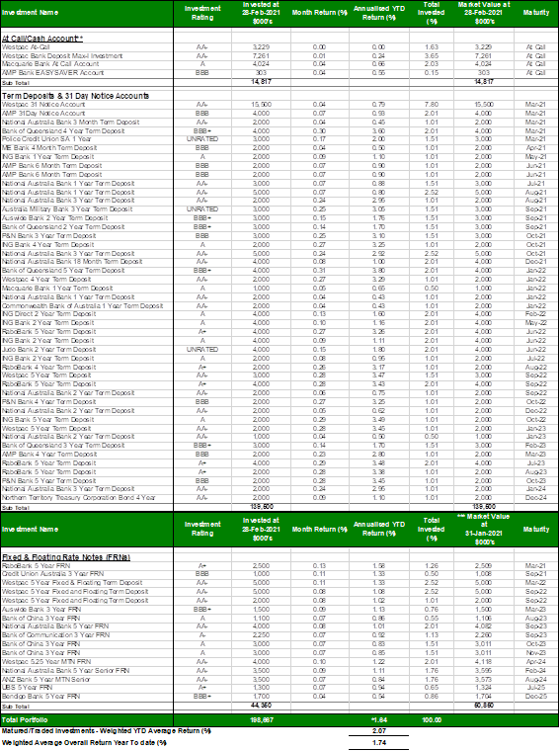Image resolution: width=560 pixels, height=751 pixels.
Task: Select the 3.65 total invested percentage
Action: pos(432,56)
